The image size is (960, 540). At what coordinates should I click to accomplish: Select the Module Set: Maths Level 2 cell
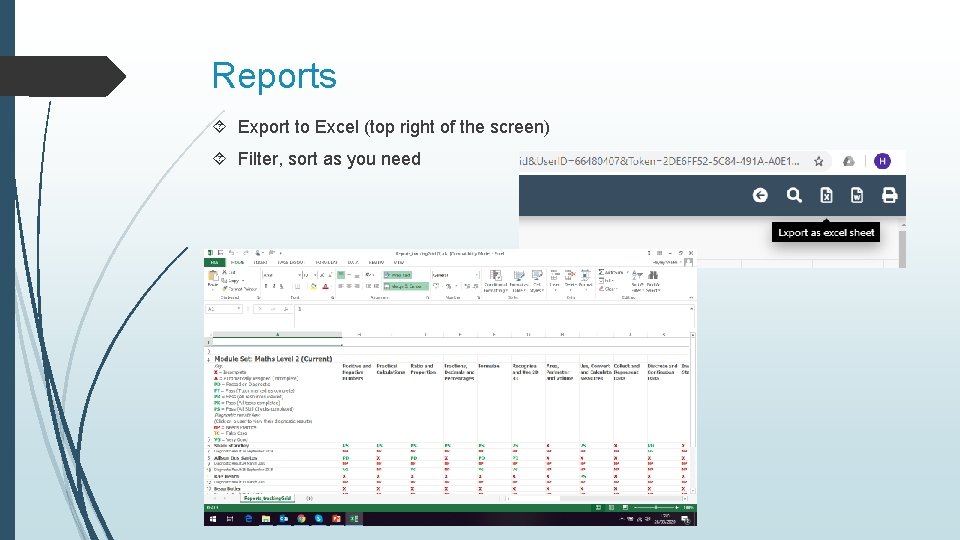(273, 359)
